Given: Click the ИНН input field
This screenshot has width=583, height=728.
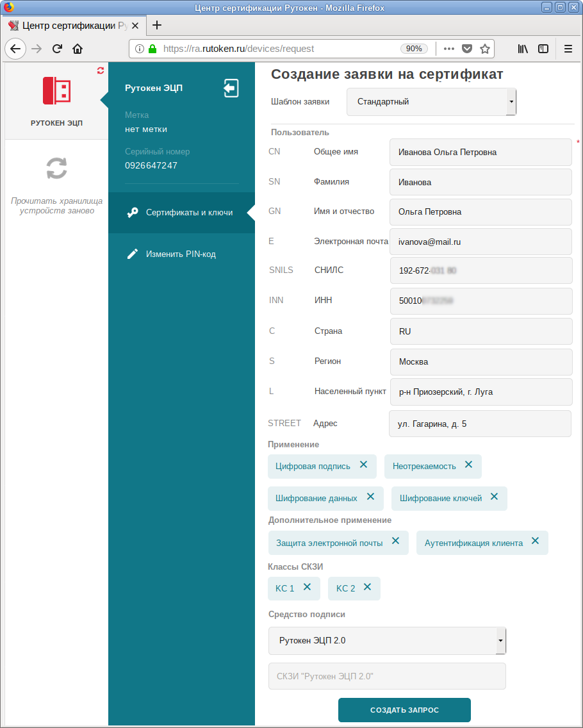Looking at the screenshot, I should 481,301.
